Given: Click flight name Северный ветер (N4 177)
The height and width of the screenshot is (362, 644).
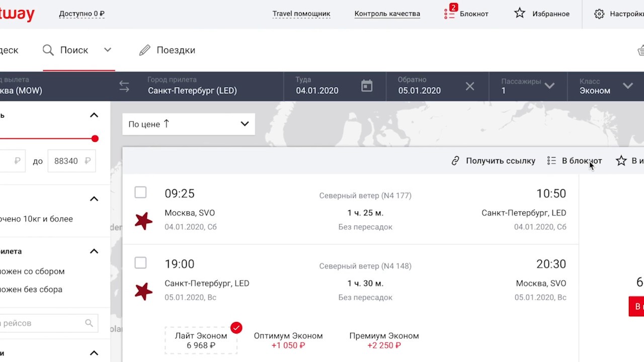Looking at the screenshot, I should [x=365, y=196].
